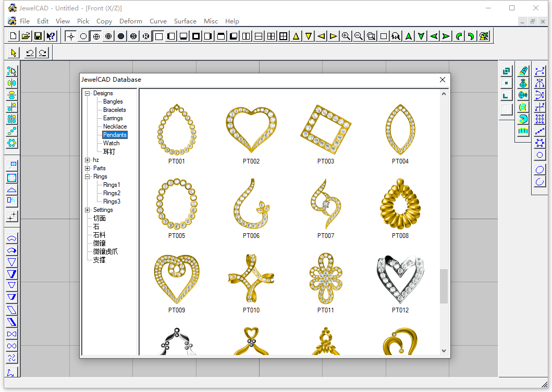Open the Misc menu
This screenshot has height=392, width=552.
(211, 21)
